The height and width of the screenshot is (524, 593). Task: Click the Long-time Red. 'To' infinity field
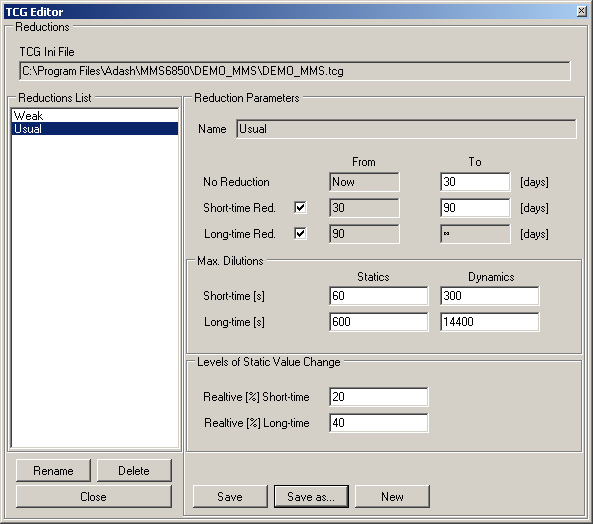(x=475, y=234)
